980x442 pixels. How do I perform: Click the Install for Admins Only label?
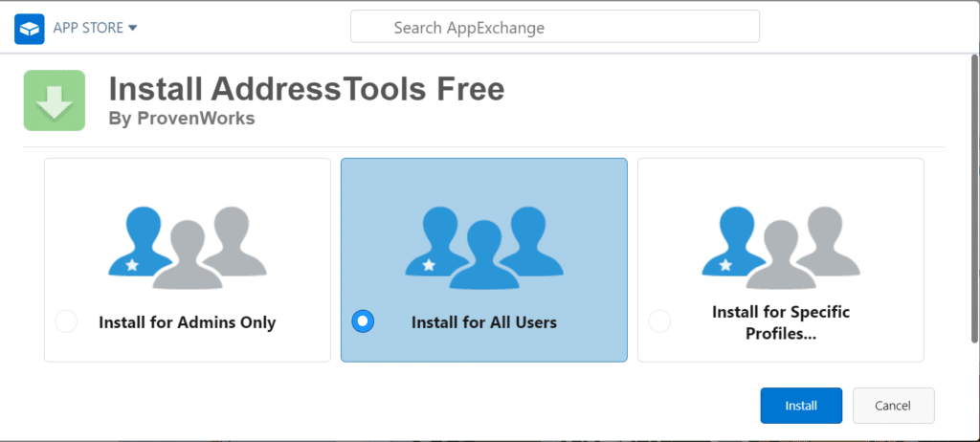(x=187, y=322)
